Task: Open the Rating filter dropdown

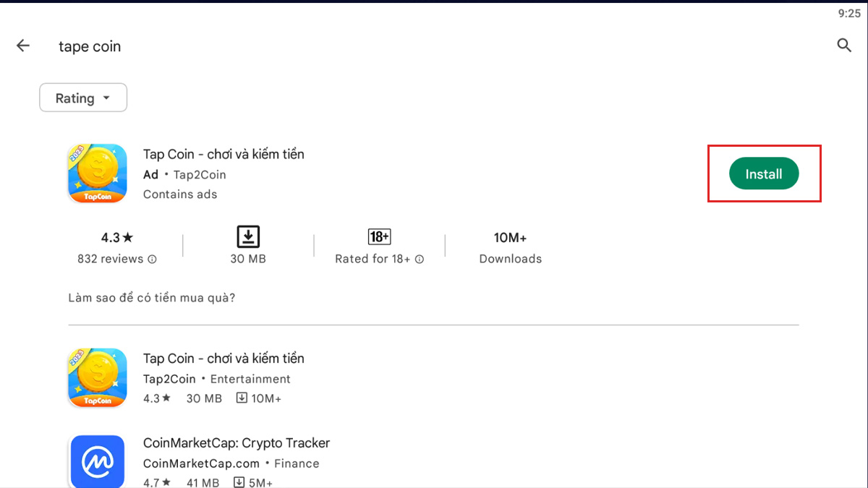Action: click(83, 97)
